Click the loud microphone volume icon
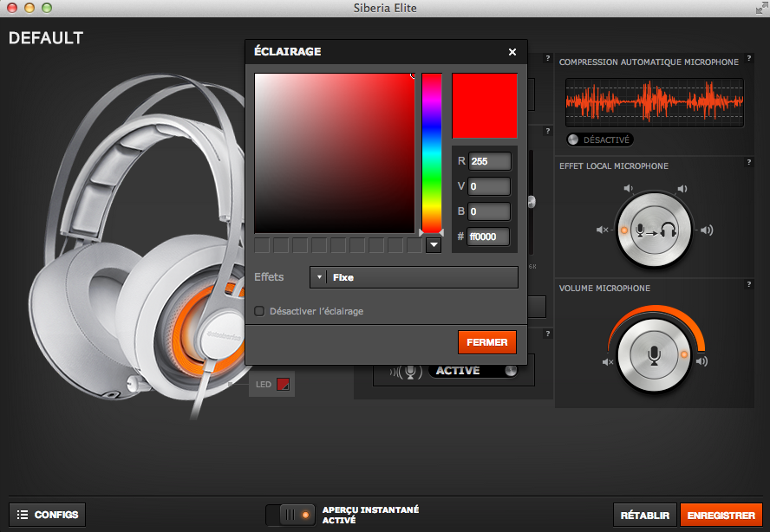Viewport: 770px width, 532px height. tap(701, 361)
